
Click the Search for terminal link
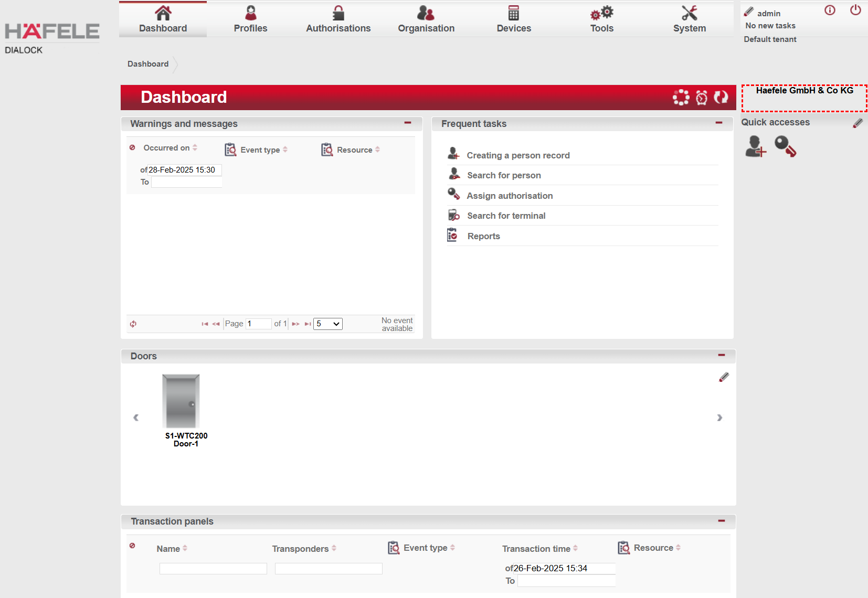pos(506,216)
